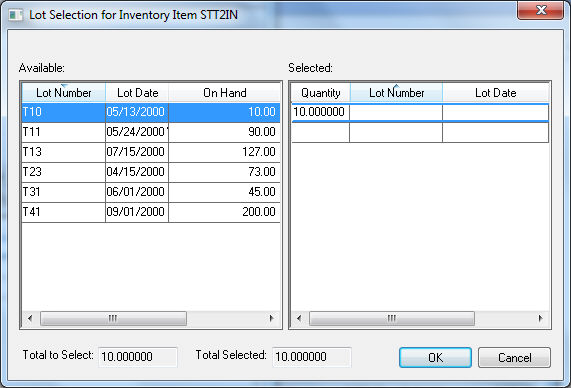This screenshot has width=571, height=388.
Task: Sort Available list by Lot Number header
Action: click(64, 93)
